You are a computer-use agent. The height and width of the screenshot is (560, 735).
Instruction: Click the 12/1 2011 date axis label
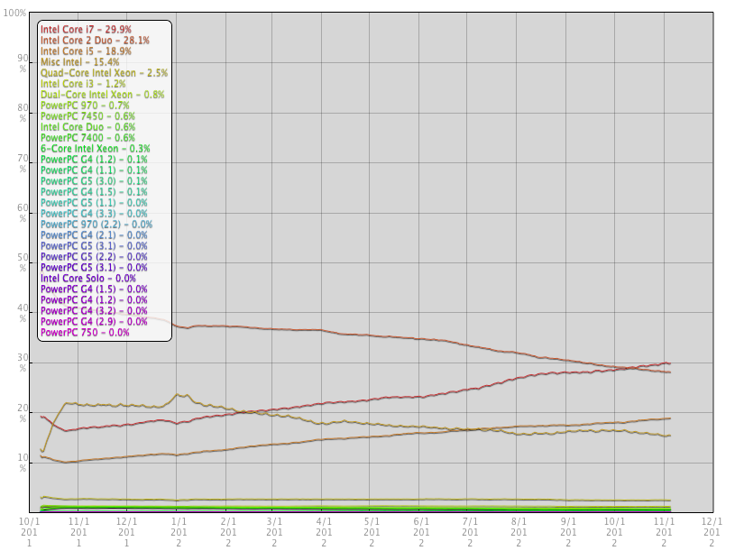(x=126, y=532)
